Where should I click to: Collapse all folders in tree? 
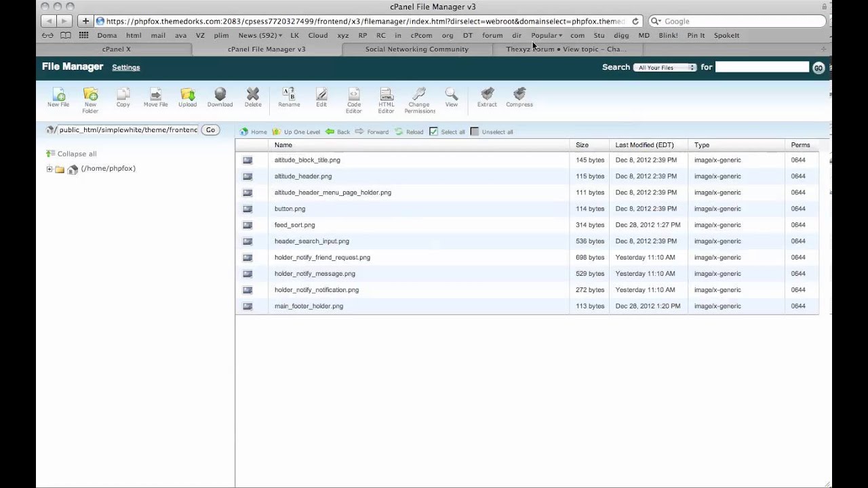[71, 154]
